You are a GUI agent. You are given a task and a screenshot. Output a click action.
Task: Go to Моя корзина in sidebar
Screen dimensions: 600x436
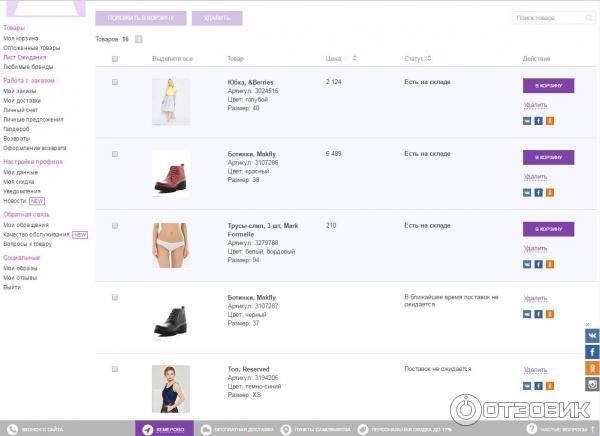tap(21, 38)
